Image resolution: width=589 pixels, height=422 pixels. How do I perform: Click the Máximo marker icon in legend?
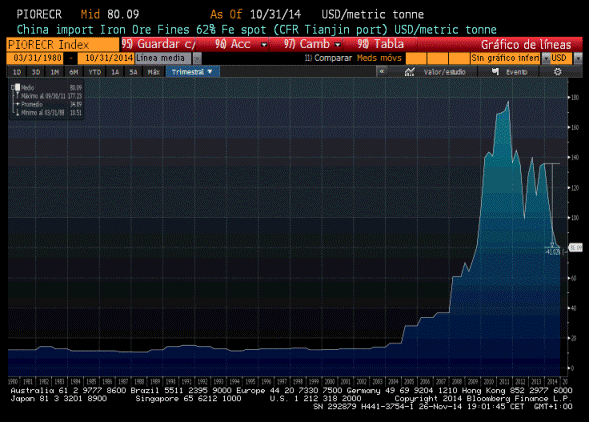point(17,96)
